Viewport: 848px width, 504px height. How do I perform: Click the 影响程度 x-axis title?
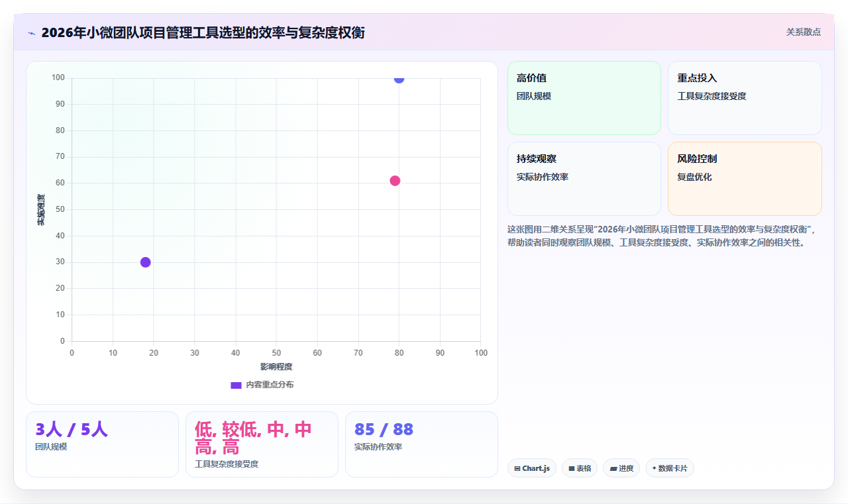(x=276, y=367)
